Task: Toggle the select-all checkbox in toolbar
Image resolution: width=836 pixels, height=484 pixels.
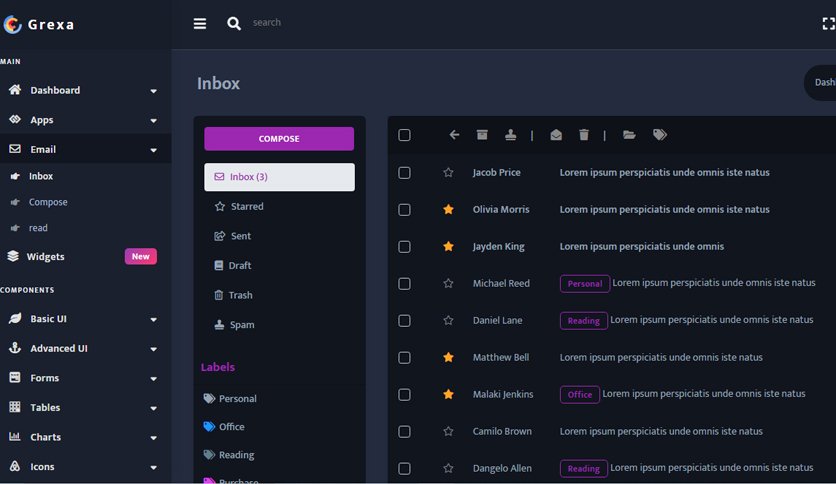Action: pyautogui.click(x=404, y=135)
